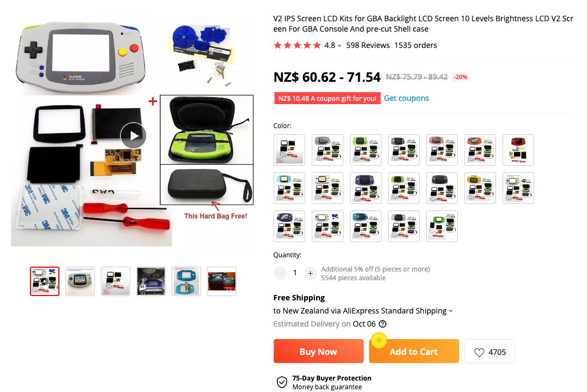The image size is (587, 392).
Task: Click the Buyer Protection shield icon
Action: tap(282, 382)
